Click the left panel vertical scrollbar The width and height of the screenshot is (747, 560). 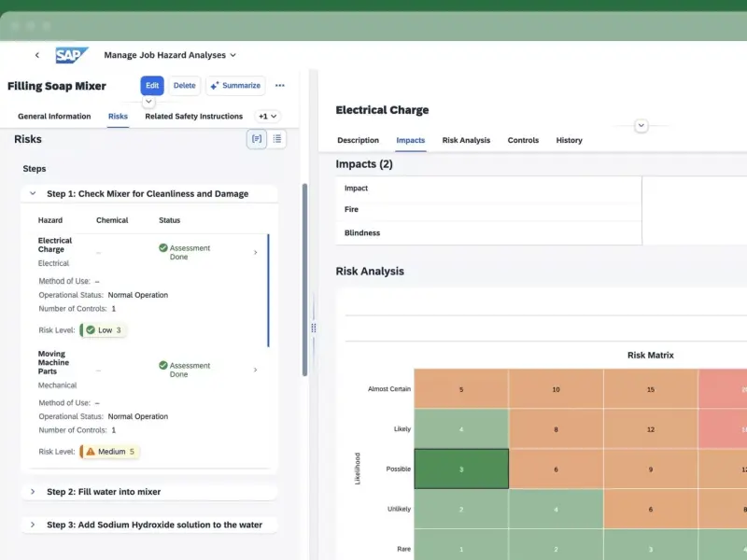click(304, 280)
